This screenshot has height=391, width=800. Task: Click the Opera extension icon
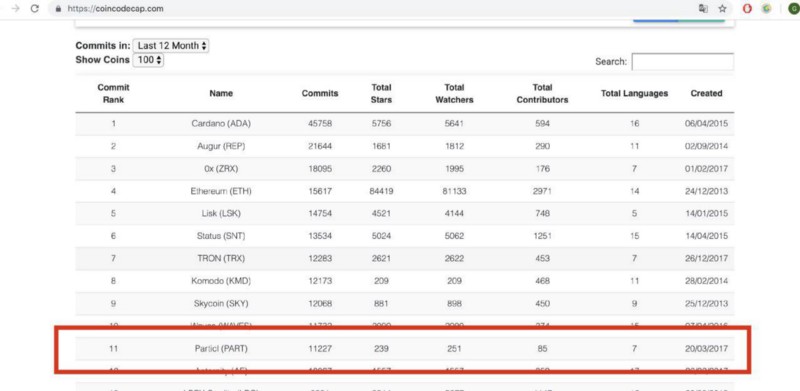coord(747,9)
